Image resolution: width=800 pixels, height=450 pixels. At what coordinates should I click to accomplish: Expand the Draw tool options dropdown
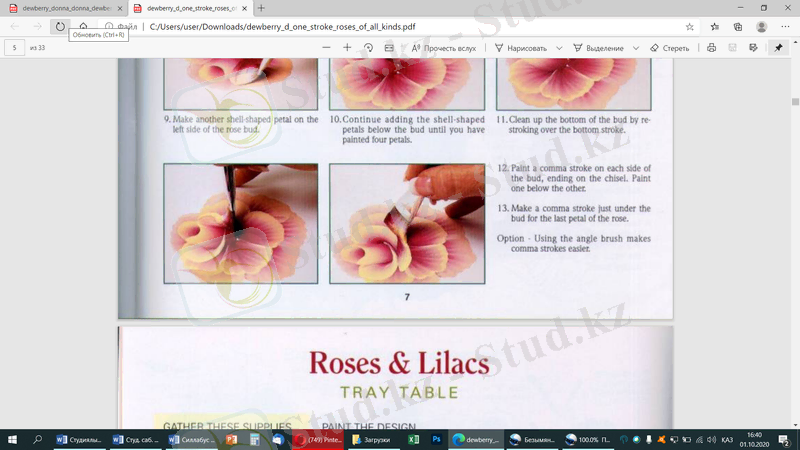(559, 48)
